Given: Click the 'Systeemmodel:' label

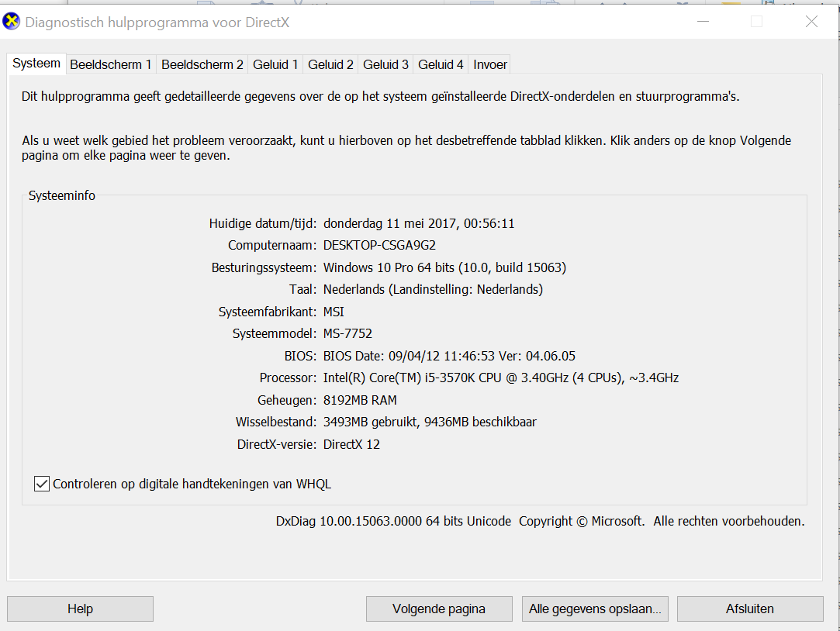Looking at the screenshot, I should point(275,334).
